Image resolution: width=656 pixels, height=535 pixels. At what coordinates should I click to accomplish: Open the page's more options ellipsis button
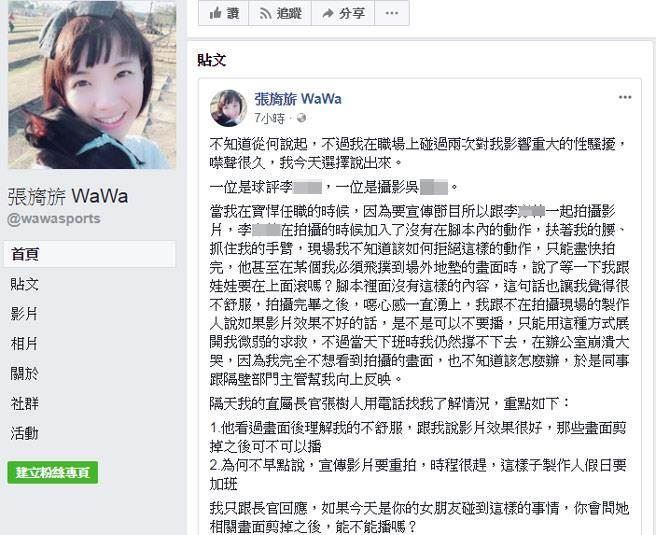click(x=392, y=13)
